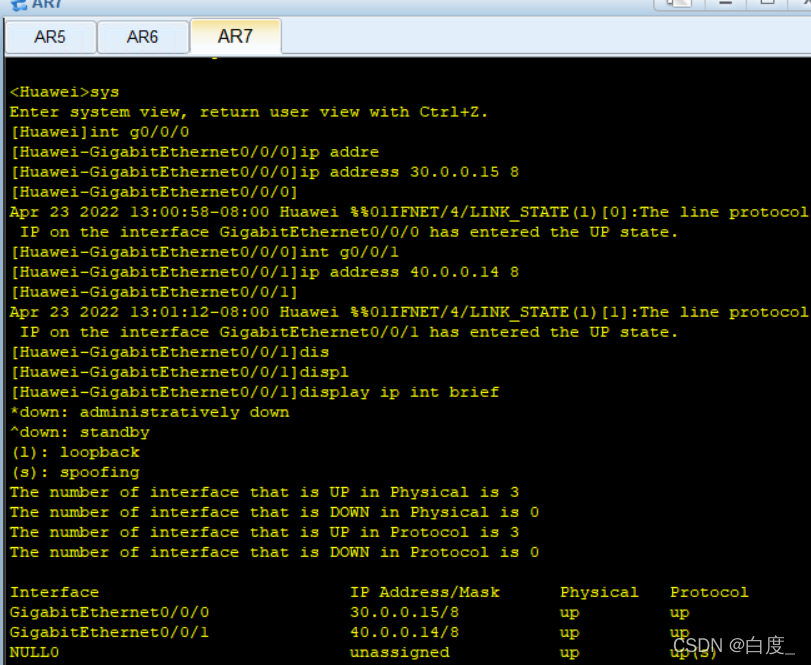Click the Physical column header
The height and width of the screenshot is (665, 811).
point(599,592)
